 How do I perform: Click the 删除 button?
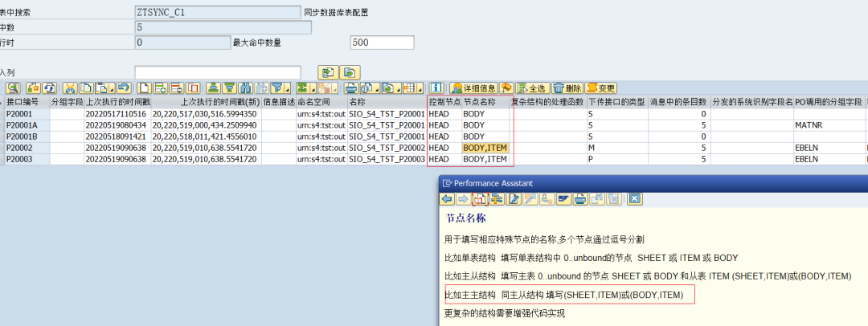(x=567, y=88)
